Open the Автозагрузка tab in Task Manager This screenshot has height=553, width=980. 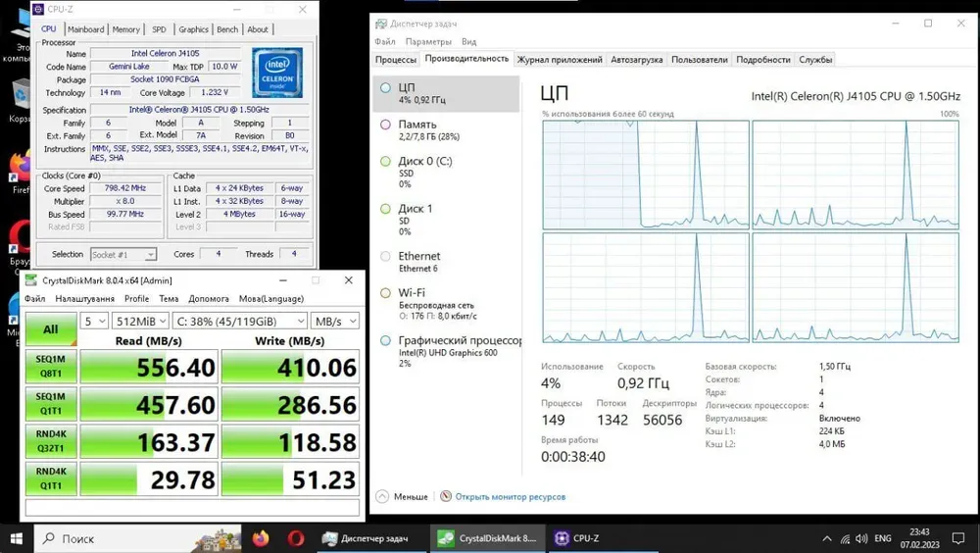point(637,60)
